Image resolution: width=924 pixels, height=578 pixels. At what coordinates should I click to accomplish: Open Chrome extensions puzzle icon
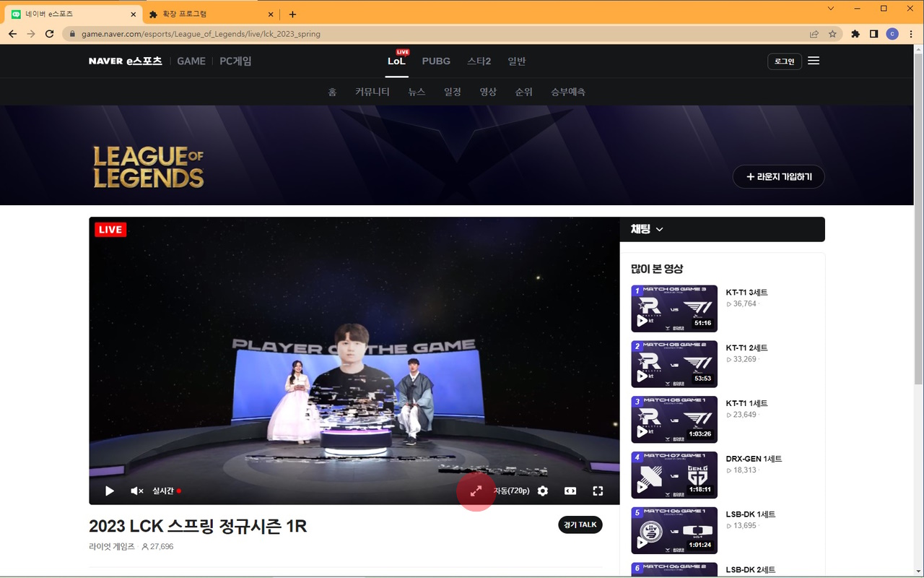click(x=855, y=34)
